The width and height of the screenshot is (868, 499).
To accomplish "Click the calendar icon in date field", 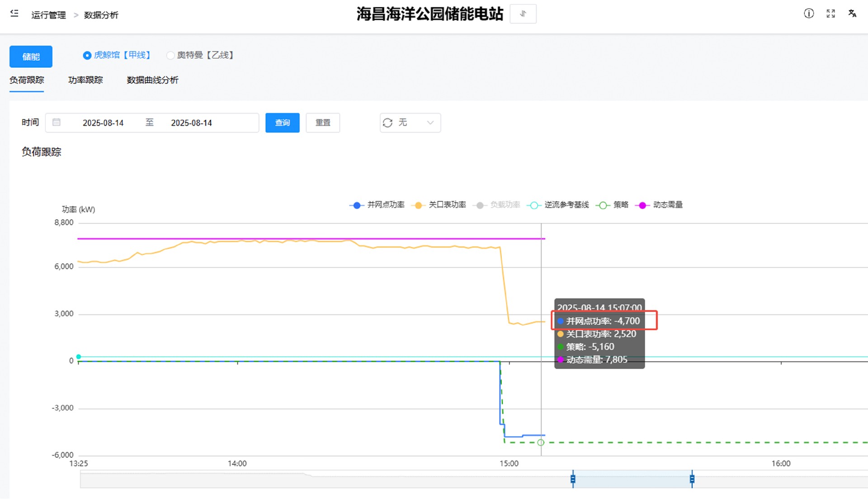I will click(57, 122).
